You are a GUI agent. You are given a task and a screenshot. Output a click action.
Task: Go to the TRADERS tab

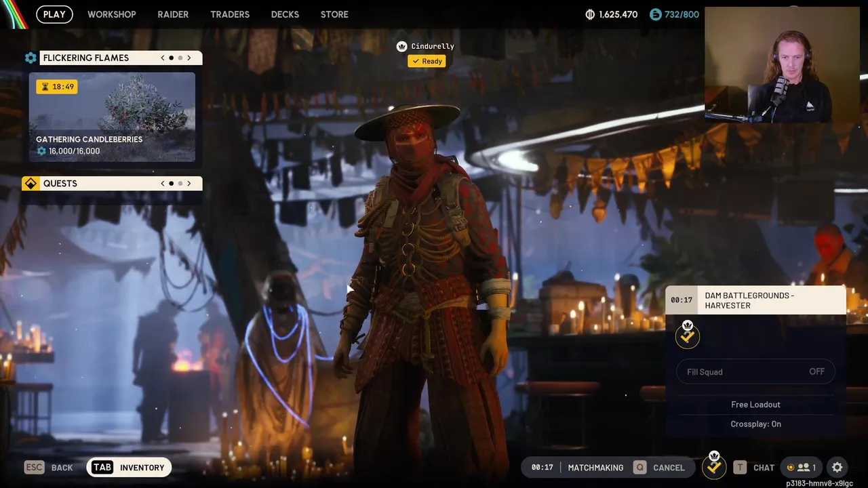pos(230,14)
